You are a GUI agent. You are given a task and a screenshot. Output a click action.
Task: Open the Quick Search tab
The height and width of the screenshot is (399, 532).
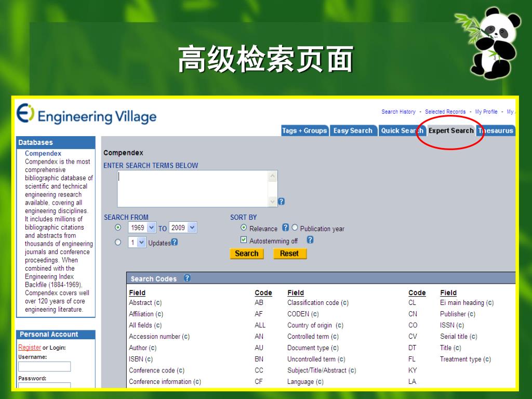tap(402, 130)
